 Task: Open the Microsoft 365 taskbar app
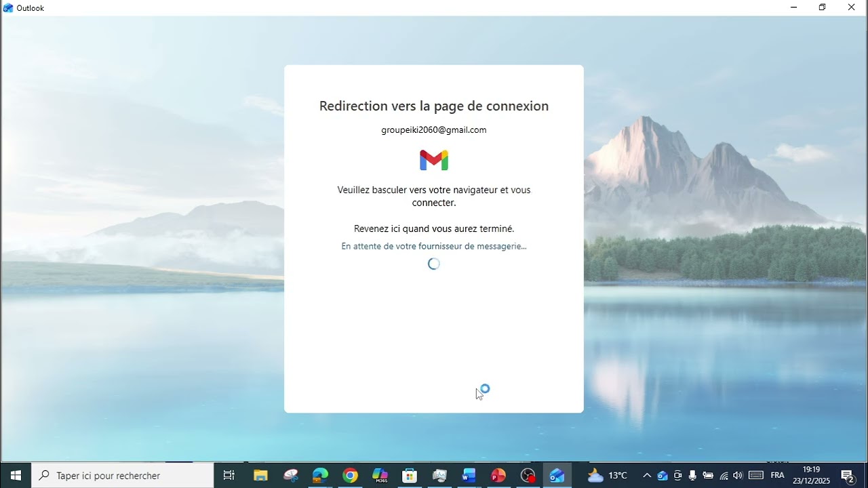point(380,475)
